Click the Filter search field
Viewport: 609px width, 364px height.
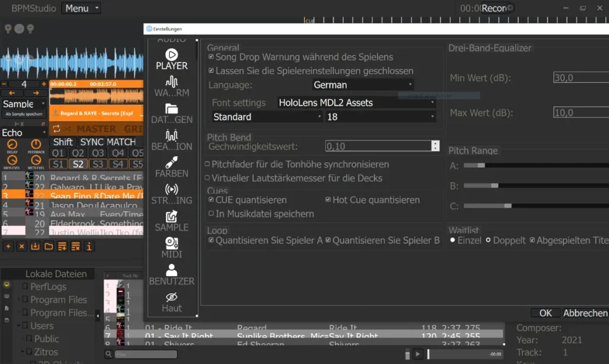coord(146,354)
